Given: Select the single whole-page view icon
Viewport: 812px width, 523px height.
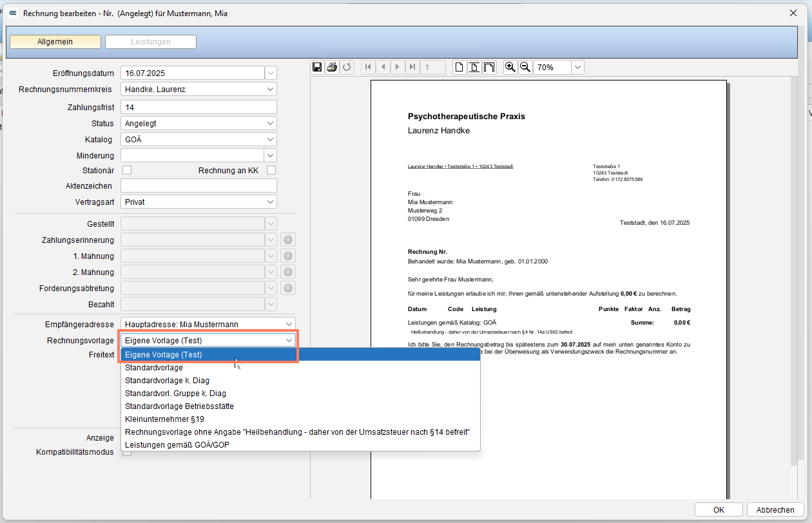Looking at the screenshot, I should coord(459,67).
